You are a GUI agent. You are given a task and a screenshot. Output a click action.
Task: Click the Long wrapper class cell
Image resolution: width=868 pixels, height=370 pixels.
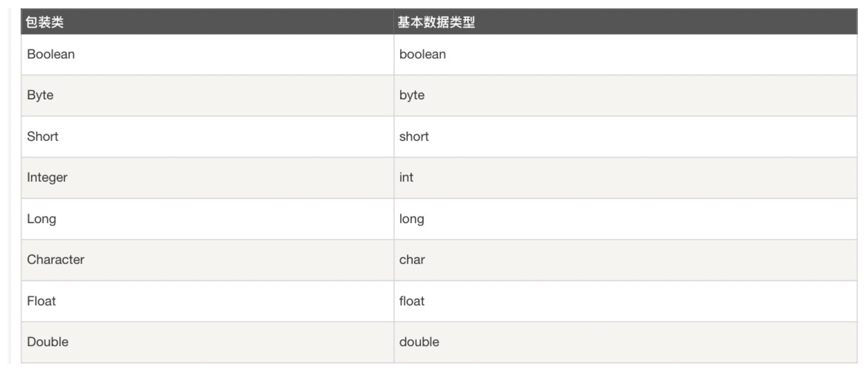coord(42,219)
